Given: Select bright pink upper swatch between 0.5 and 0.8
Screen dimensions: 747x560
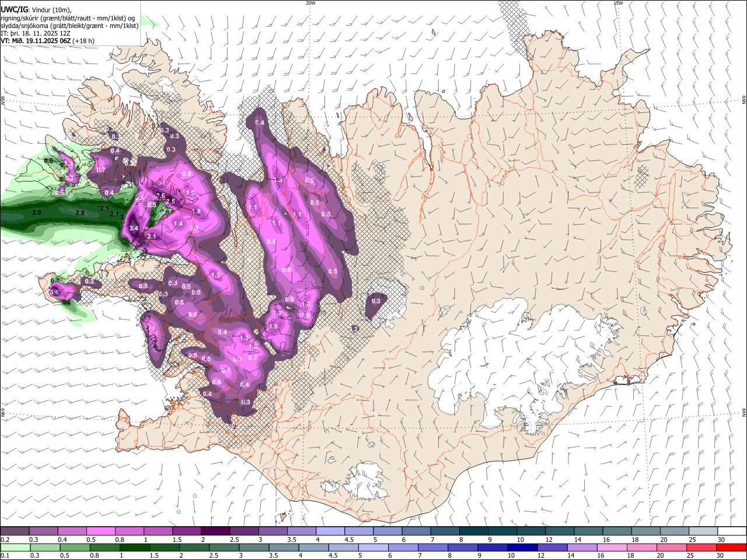Looking at the screenshot, I should (100, 531).
